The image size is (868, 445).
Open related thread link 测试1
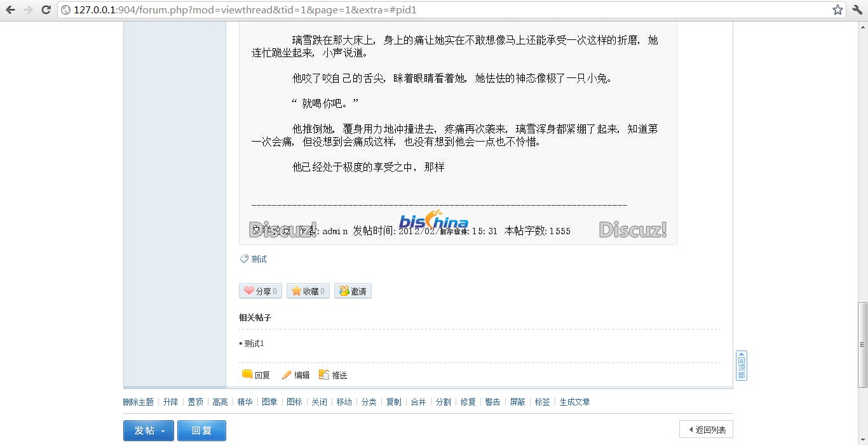pos(254,343)
